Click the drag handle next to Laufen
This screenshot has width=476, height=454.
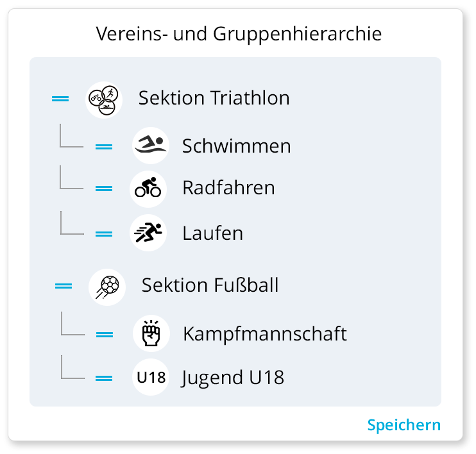[x=104, y=234]
